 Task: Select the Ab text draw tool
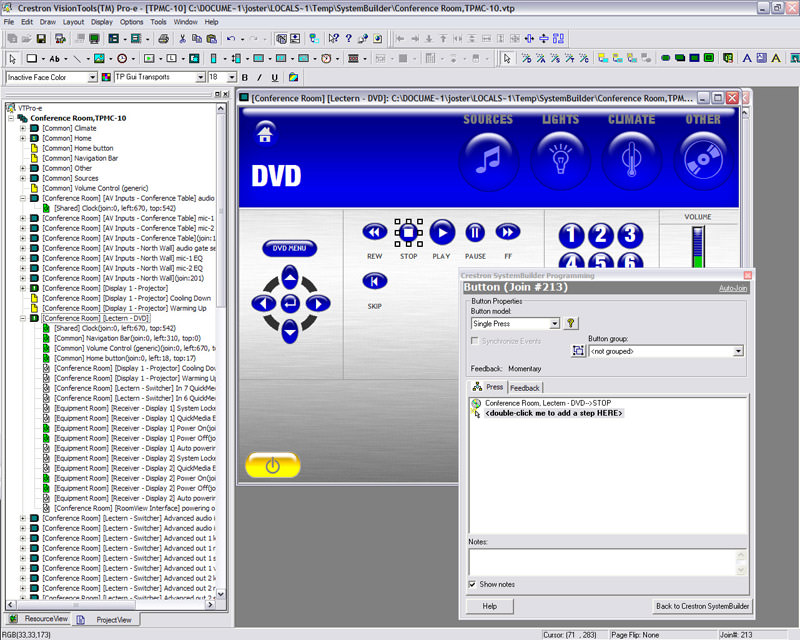[55, 59]
